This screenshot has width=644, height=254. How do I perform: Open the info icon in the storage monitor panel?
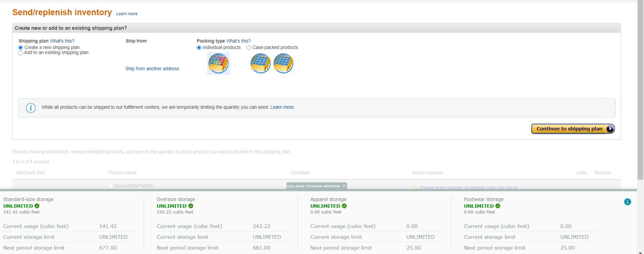[x=627, y=202]
